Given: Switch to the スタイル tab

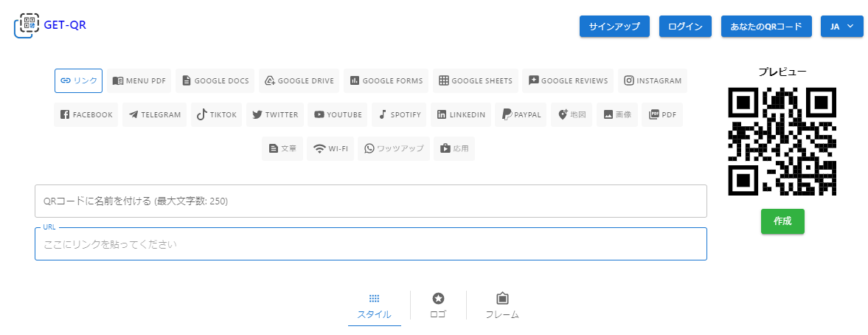Looking at the screenshot, I should [374, 306].
